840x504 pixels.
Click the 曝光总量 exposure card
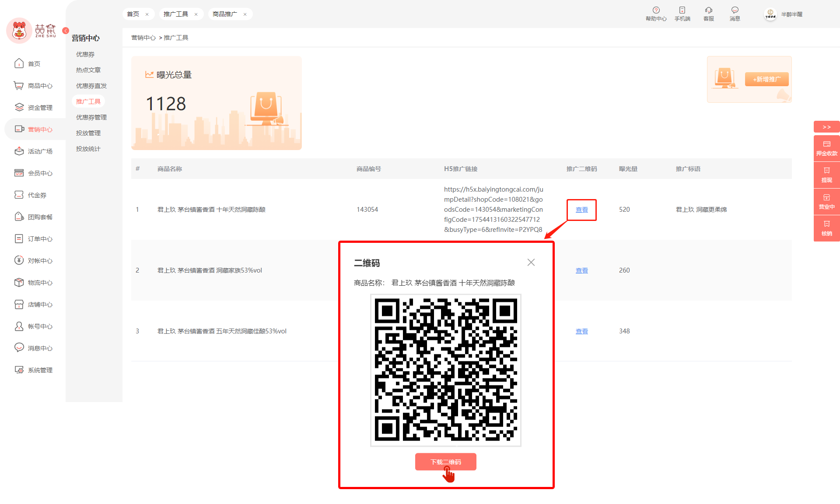pyautogui.click(x=217, y=103)
